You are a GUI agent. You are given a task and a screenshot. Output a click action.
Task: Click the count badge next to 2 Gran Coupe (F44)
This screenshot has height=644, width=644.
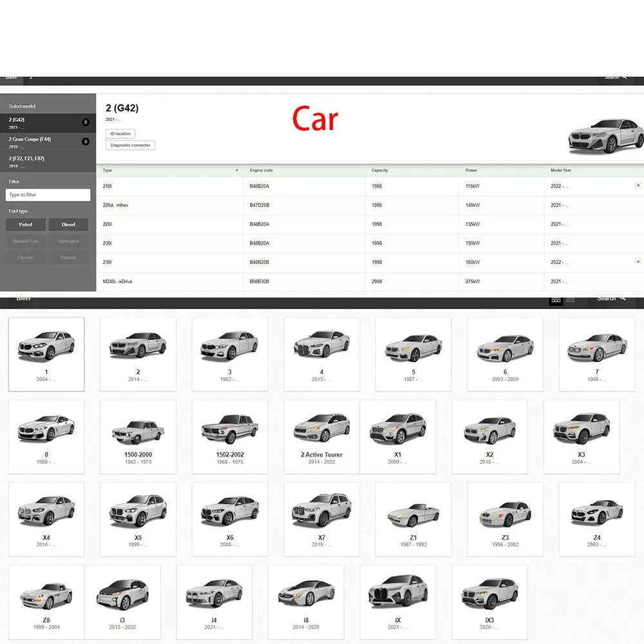tap(86, 141)
